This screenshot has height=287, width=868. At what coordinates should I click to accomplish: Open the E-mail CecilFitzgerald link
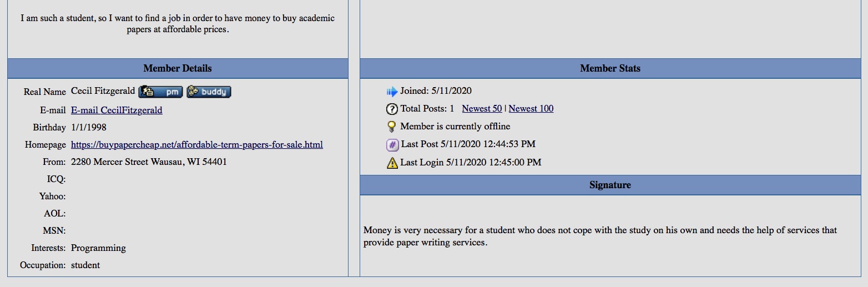point(117,110)
